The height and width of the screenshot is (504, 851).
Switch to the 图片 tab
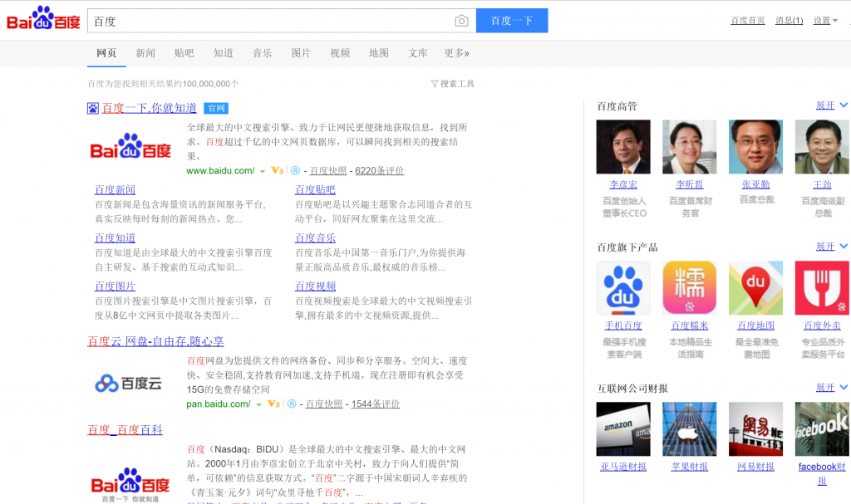301,53
